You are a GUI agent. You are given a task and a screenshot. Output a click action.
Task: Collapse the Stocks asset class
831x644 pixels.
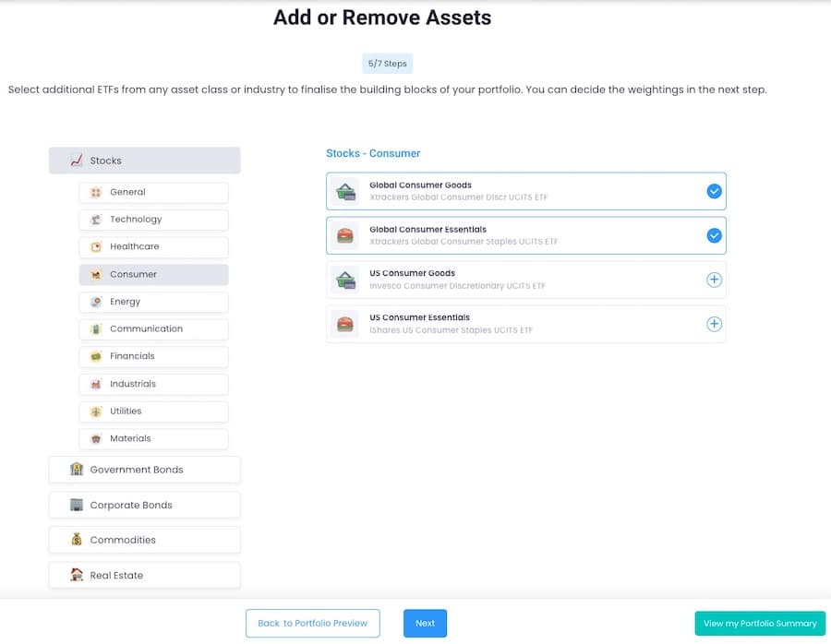pos(145,161)
